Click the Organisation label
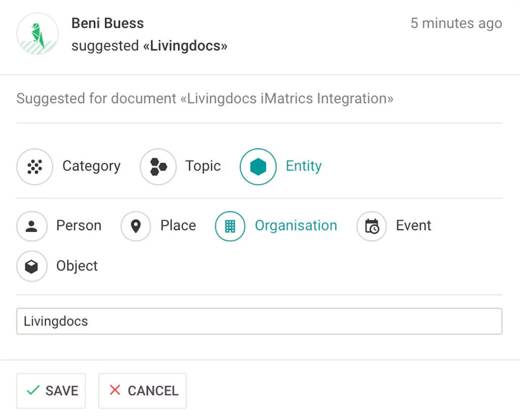Screen dimensions: 520x420 tap(296, 225)
